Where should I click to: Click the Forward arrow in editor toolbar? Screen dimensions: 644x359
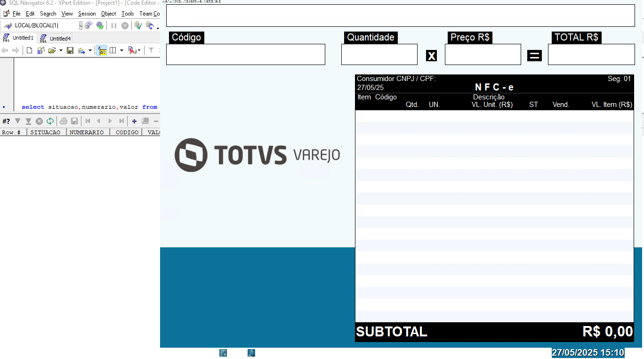(x=16, y=50)
